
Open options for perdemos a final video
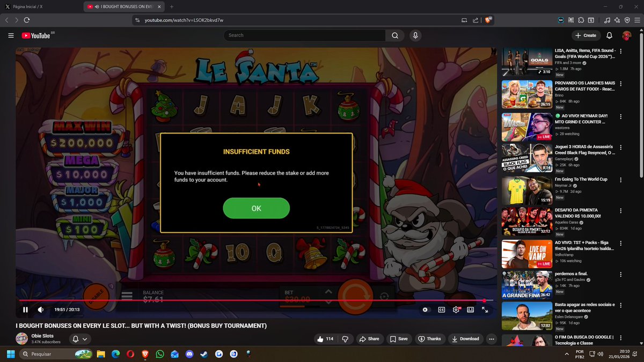click(x=621, y=275)
